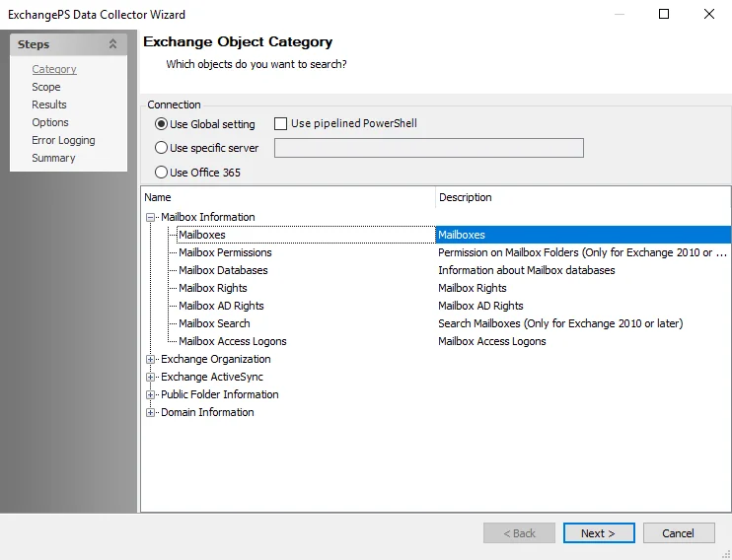
Task: Go to the Options step
Action: [x=50, y=122]
